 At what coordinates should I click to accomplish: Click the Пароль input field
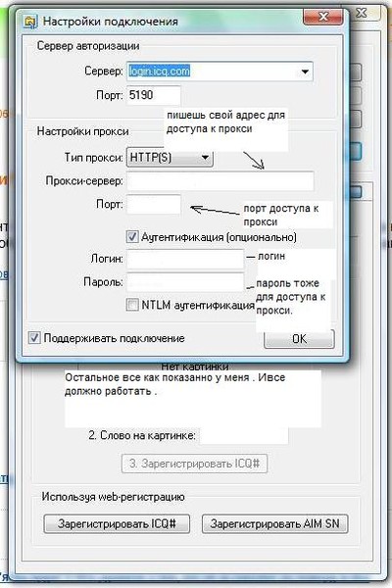tap(185, 282)
